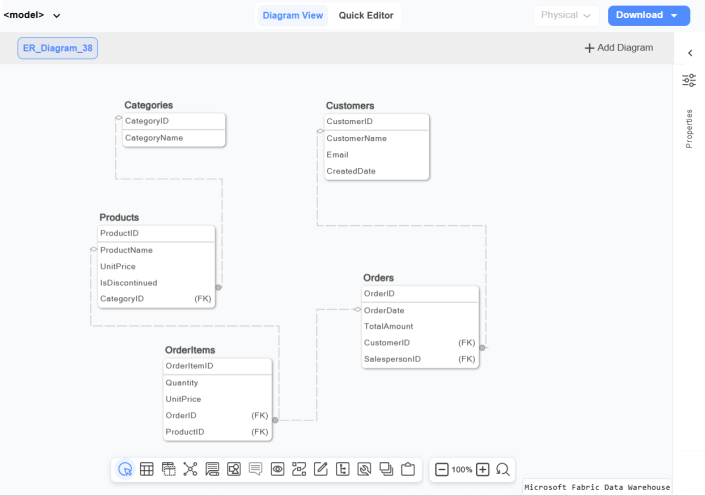Select the Customers table title
Image resolution: width=705 pixels, height=496 pixels.
click(350, 106)
